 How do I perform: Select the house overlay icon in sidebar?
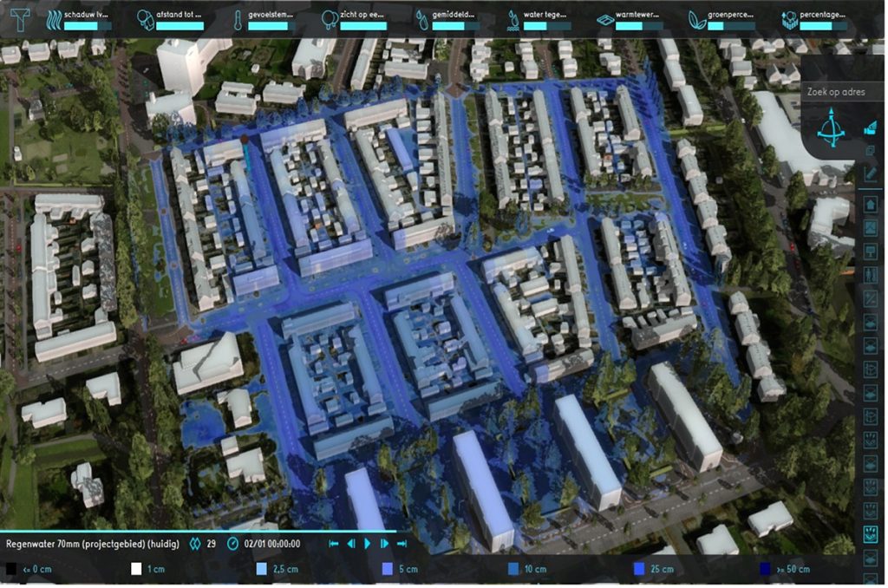click(x=871, y=205)
